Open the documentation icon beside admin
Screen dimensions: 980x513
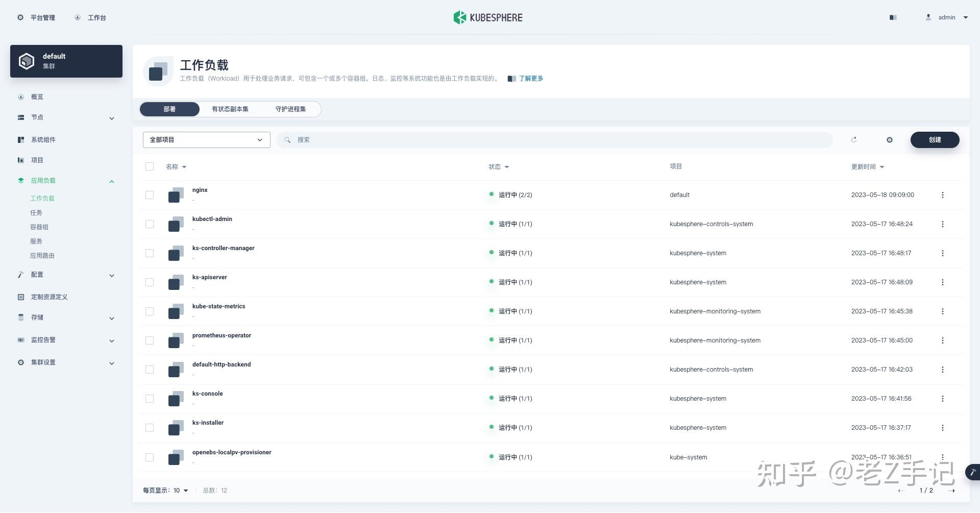[893, 17]
